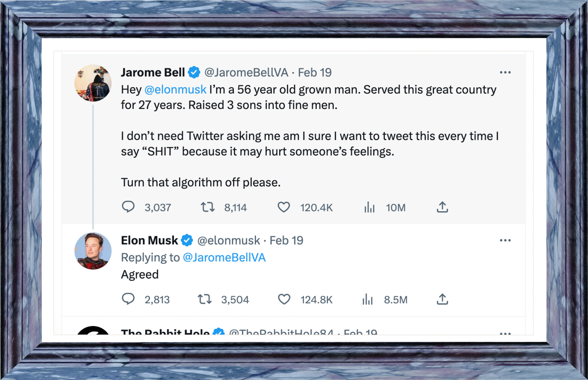Retweet Jarome Bell's tweet

[x=208, y=207]
